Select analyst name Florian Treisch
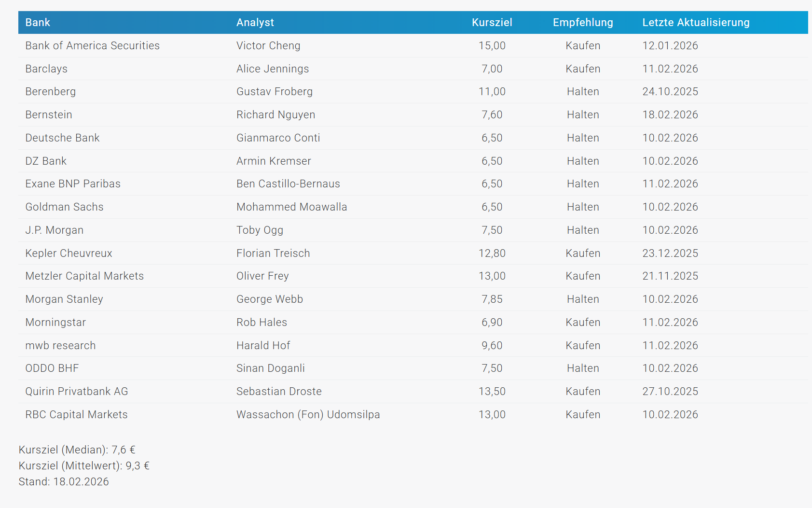The height and width of the screenshot is (508, 812). click(x=273, y=254)
